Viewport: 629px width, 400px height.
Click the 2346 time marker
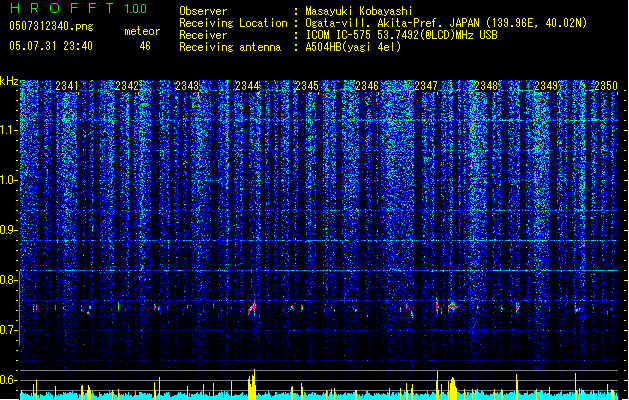tap(367, 85)
